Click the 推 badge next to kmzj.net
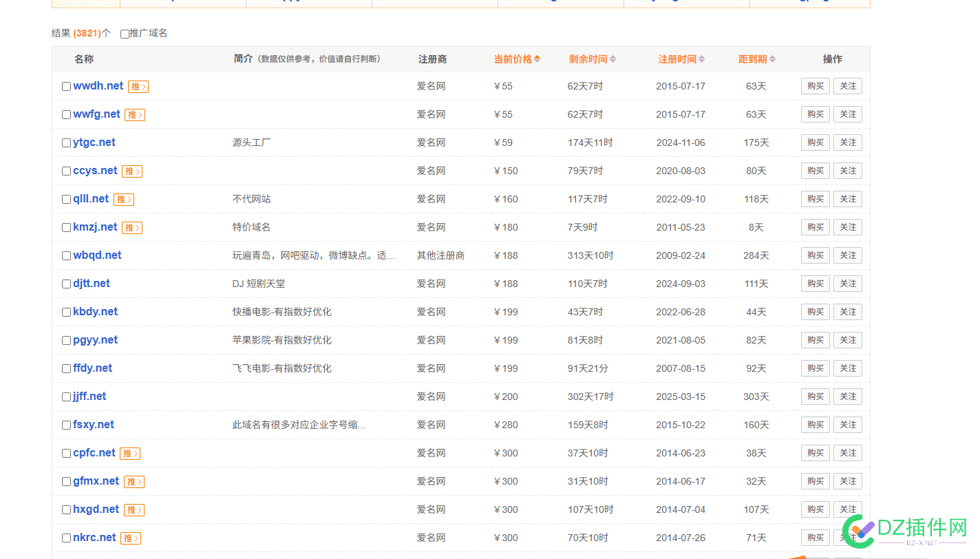This screenshot has width=980, height=559. pyautogui.click(x=132, y=228)
